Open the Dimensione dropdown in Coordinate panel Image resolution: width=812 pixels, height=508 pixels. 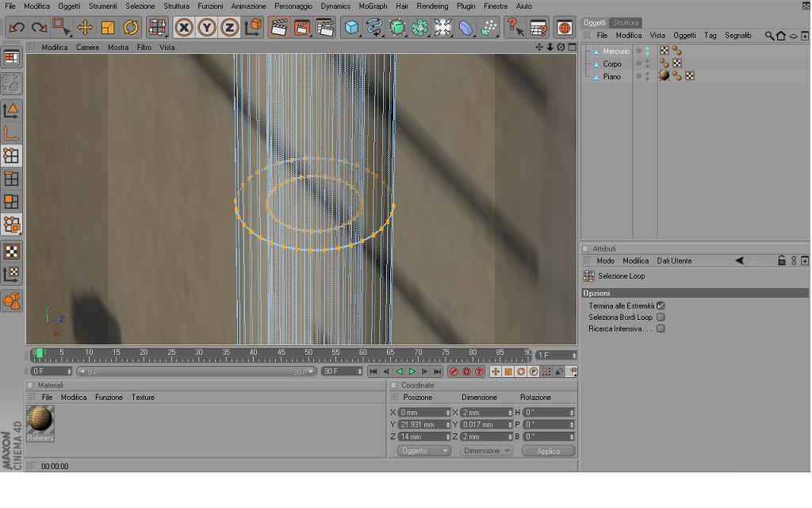pyautogui.click(x=486, y=451)
